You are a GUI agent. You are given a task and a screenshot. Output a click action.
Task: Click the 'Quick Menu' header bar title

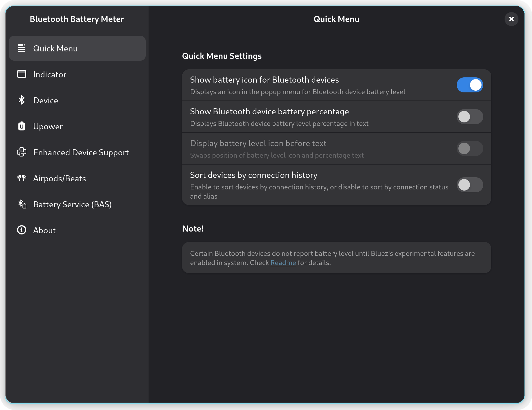[336, 19]
